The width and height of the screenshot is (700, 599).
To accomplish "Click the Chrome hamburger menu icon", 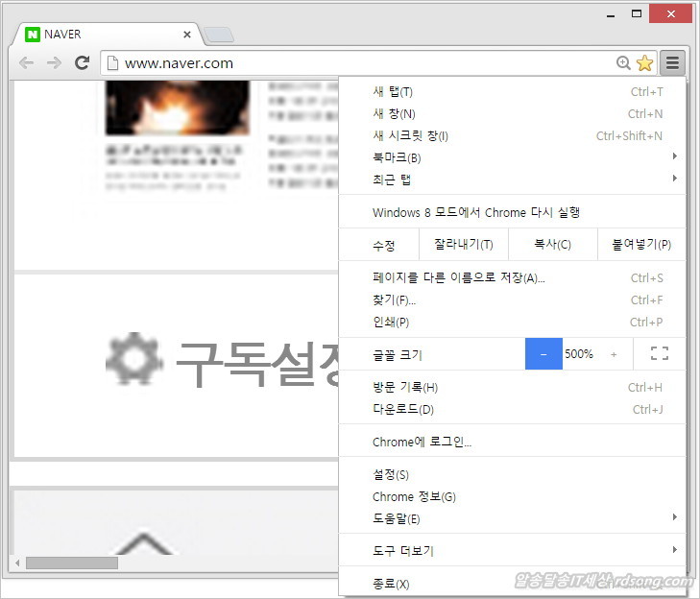I will [672, 63].
